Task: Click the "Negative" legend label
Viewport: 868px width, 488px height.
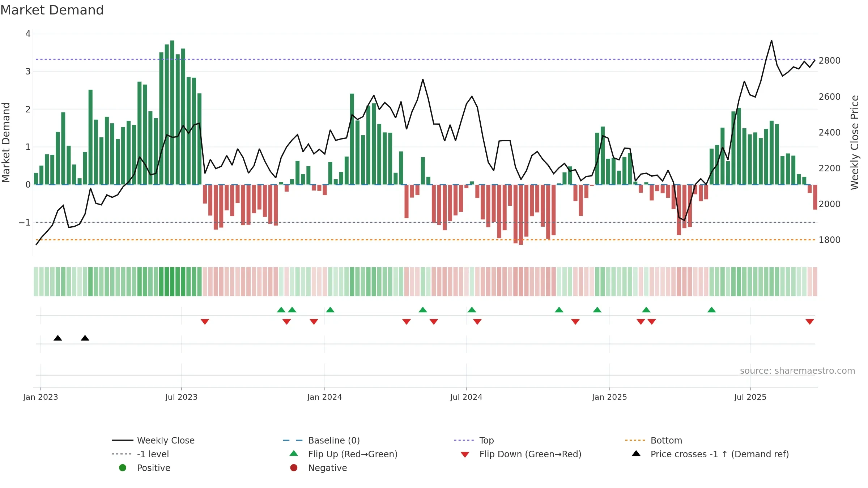Action: point(327,468)
